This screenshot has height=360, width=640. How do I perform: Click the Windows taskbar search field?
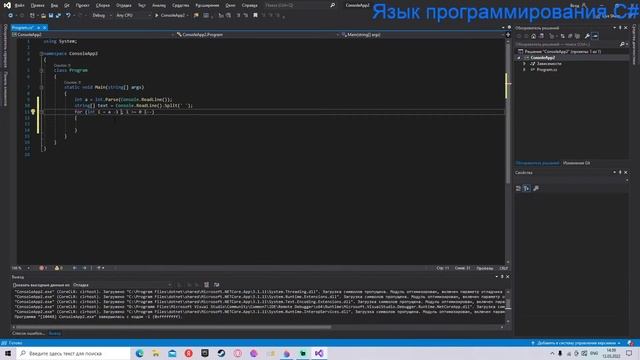[x=73, y=353]
